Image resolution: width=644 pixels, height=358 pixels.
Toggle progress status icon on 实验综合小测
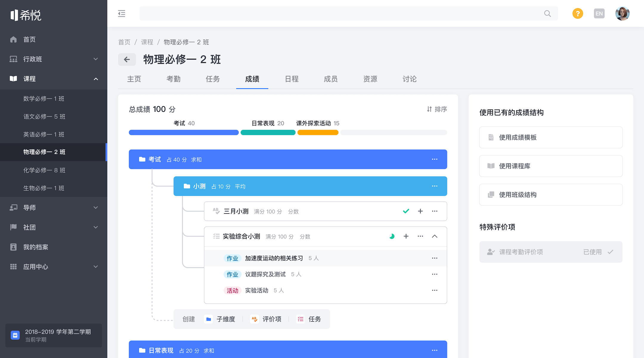[x=392, y=236]
